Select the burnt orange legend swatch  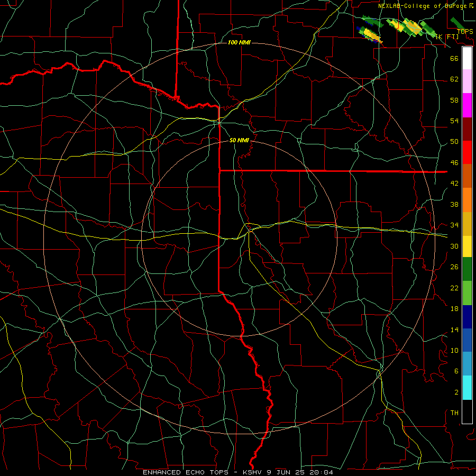[x=467, y=176]
